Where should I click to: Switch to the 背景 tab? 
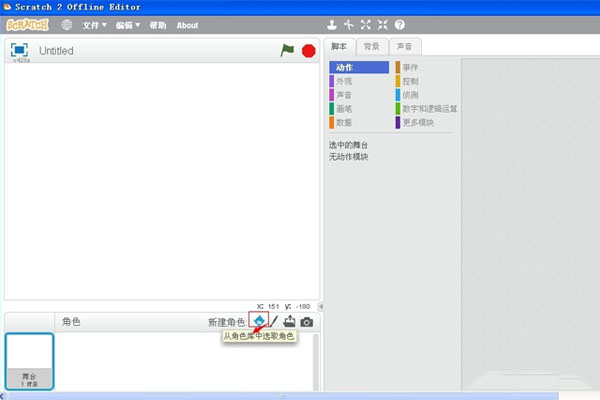point(371,47)
